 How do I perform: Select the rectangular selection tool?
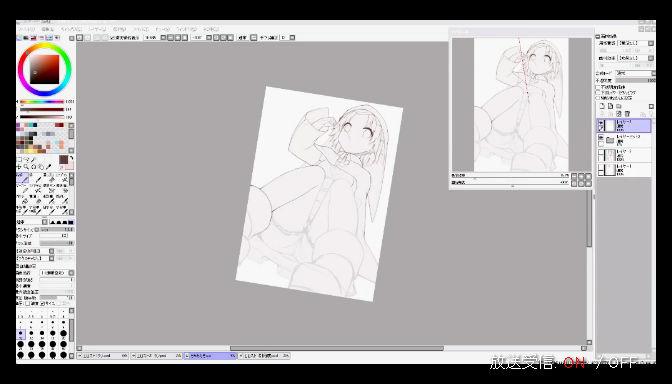pos(19,159)
